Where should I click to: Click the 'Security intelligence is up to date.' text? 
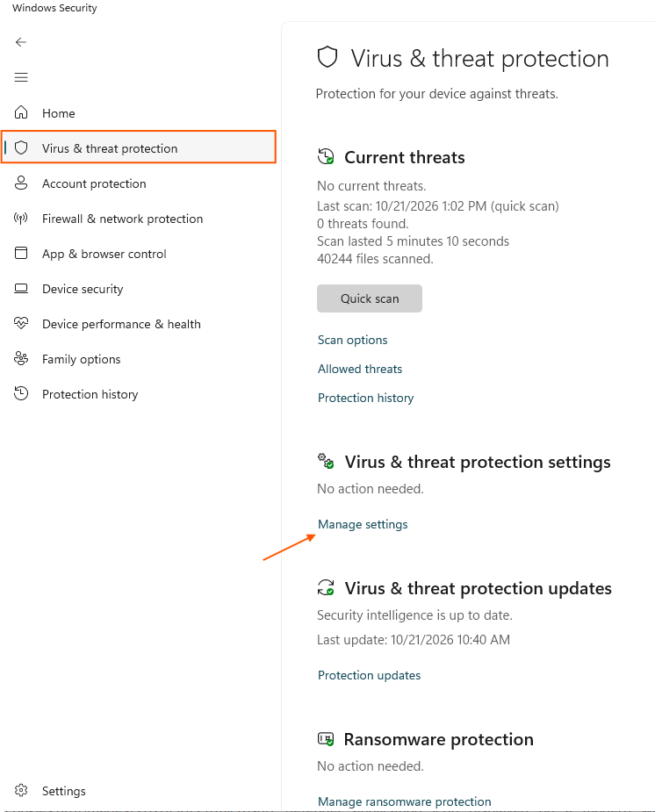point(414,615)
